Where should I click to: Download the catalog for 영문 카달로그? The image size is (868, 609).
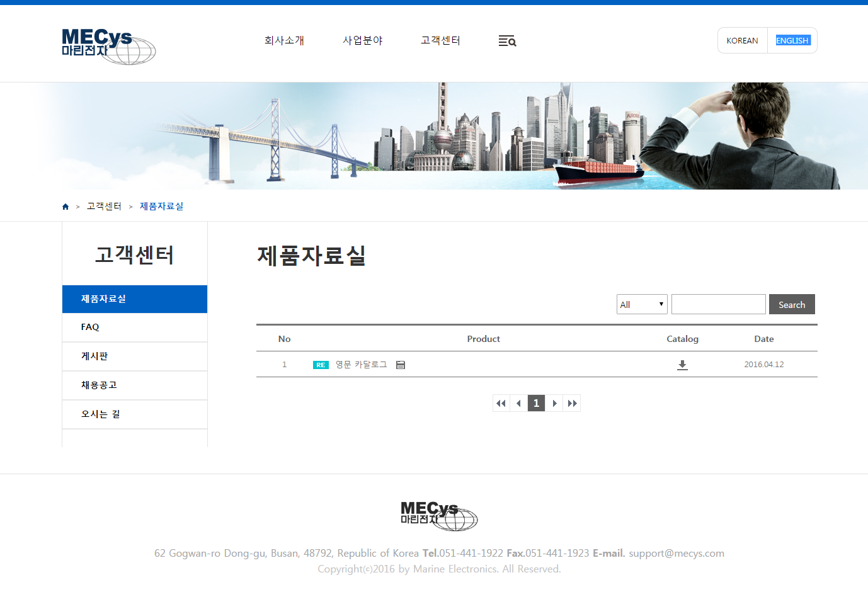click(682, 365)
